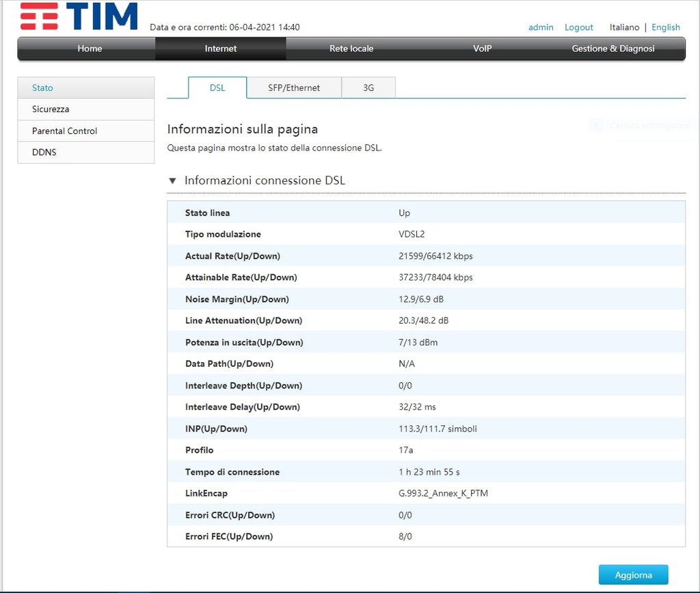Click the Noise Margin(Up/Down) label

237,299
